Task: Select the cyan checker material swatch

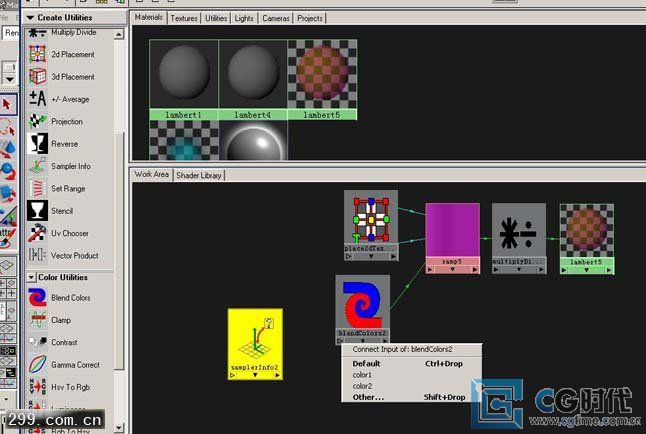Action: point(184,140)
